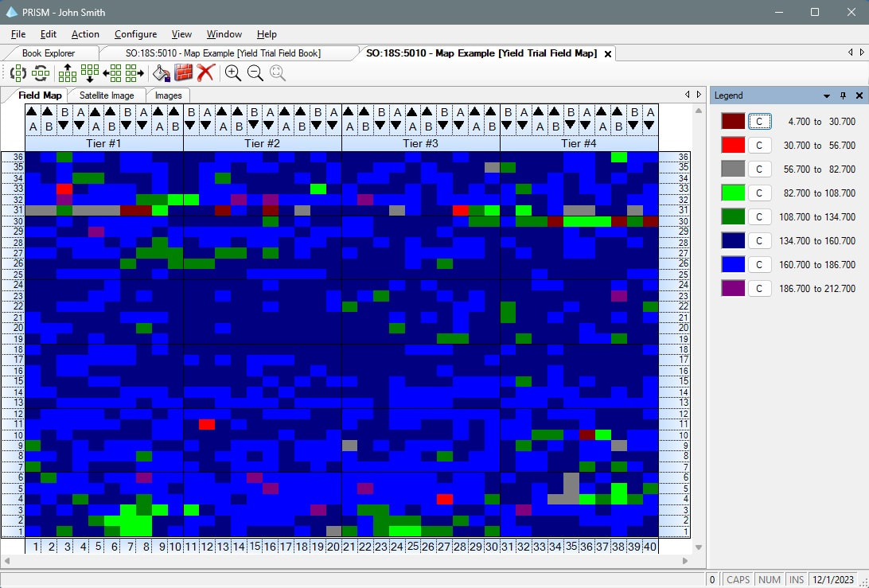
Task: Zoom in with the plus magnifier
Action: (x=232, y=72)
